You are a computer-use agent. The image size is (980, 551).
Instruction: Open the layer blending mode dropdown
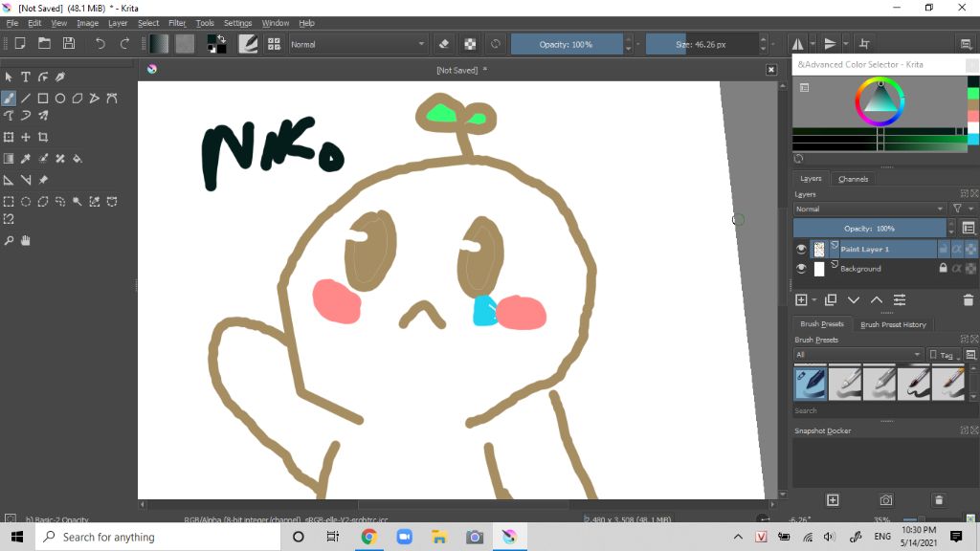(x=869, y=209)
